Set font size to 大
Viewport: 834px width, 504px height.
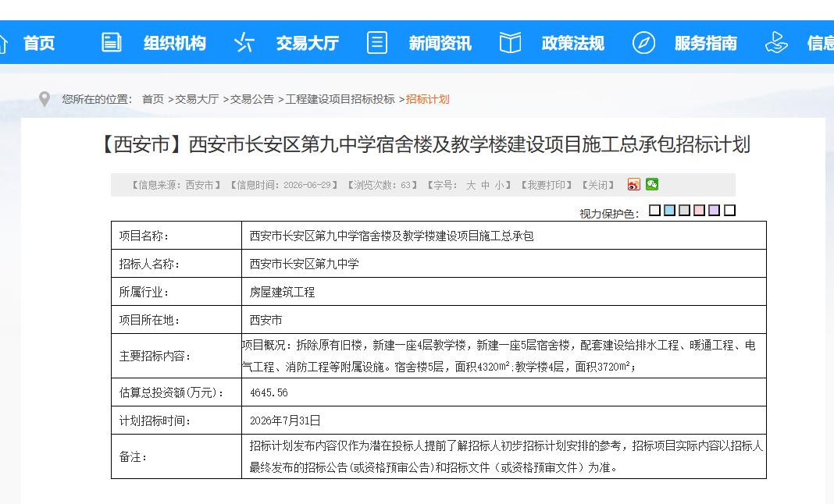tap(471, 185)
